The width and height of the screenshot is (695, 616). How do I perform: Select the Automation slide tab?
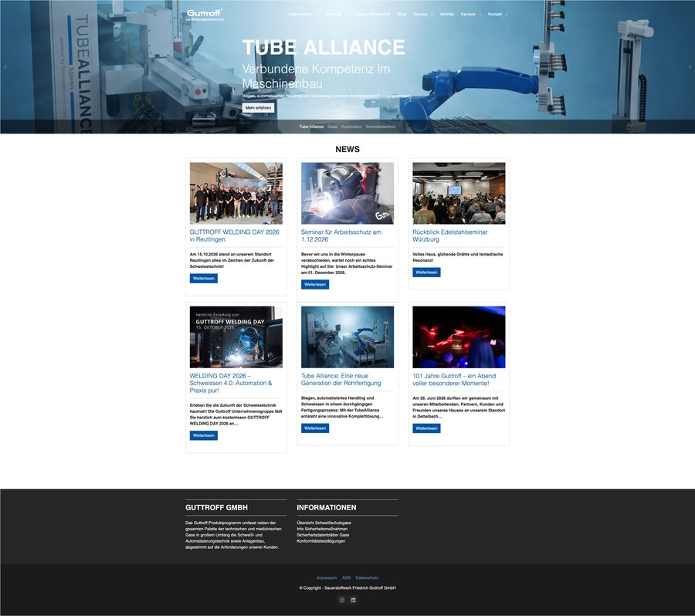pos(351,127)
